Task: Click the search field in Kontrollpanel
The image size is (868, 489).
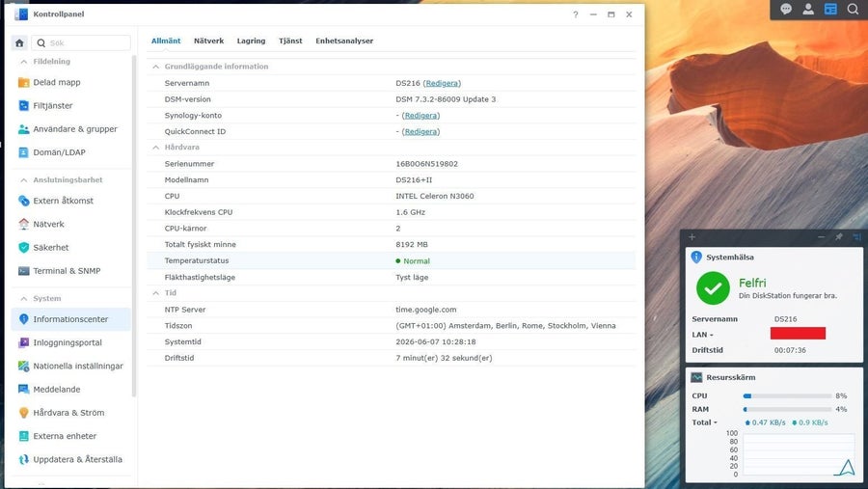Action: pos(81,42)
